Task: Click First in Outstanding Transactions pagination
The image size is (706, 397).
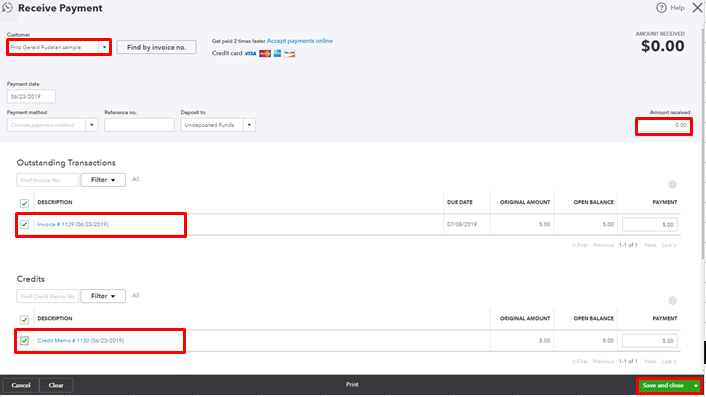Action: point(580,245)
